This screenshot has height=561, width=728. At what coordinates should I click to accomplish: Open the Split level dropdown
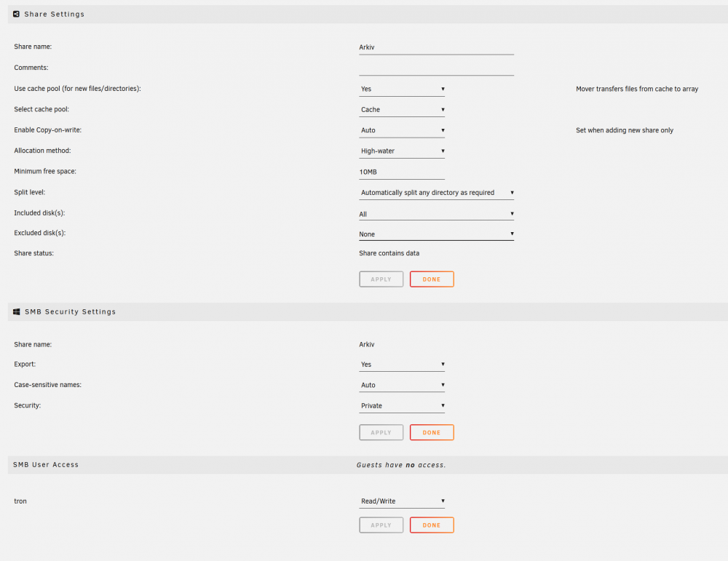pyautogui.click(x=436, y=193)
